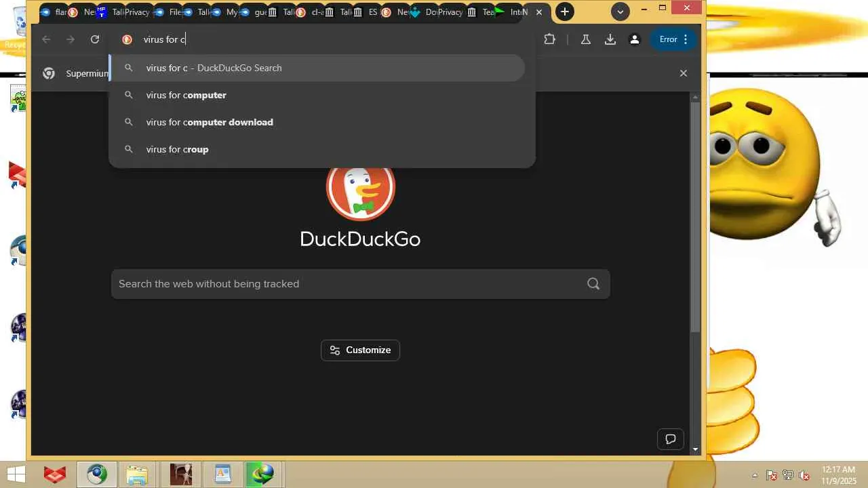Switch to the "Do" tab
Screen dimensions: 868x488
(425, 12)
